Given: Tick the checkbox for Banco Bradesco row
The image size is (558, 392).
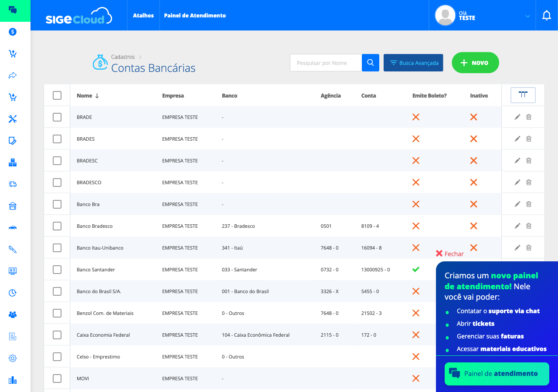Looking at the screenshot, I should click(x=57, y=226).
